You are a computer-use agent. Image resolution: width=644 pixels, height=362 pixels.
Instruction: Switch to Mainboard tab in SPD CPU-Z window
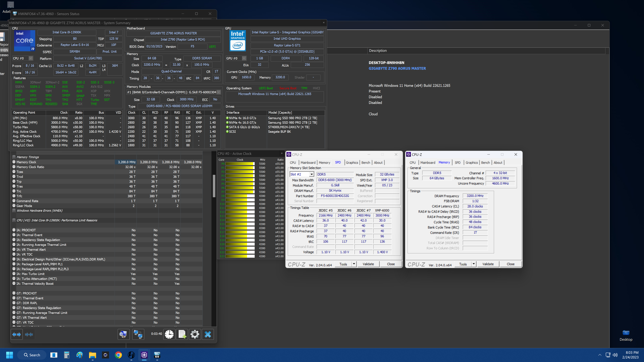point(308,162)
